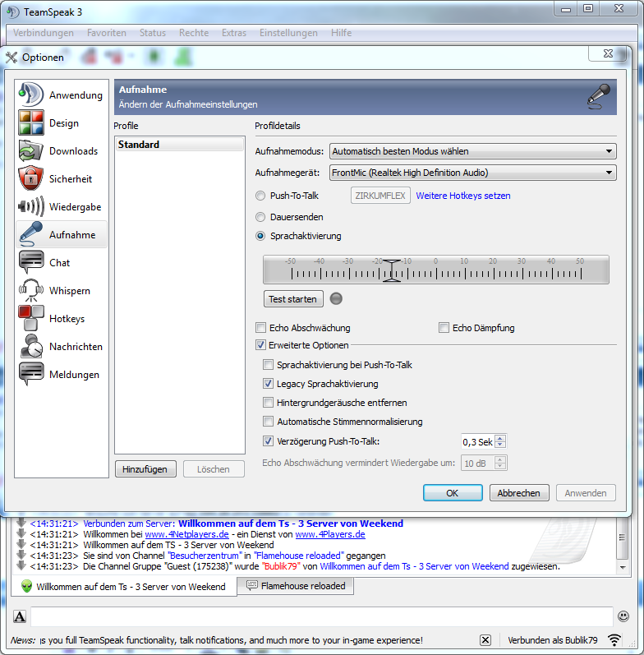
Task: Open the Verbindungen menu
Action: pyautogui.click(x=44, y=33)
